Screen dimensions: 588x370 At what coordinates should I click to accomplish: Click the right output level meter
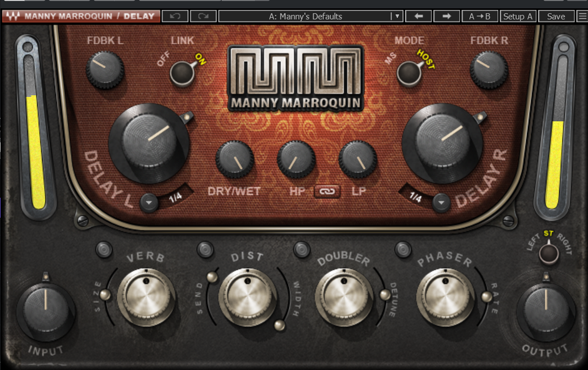[x=555, y=127]
